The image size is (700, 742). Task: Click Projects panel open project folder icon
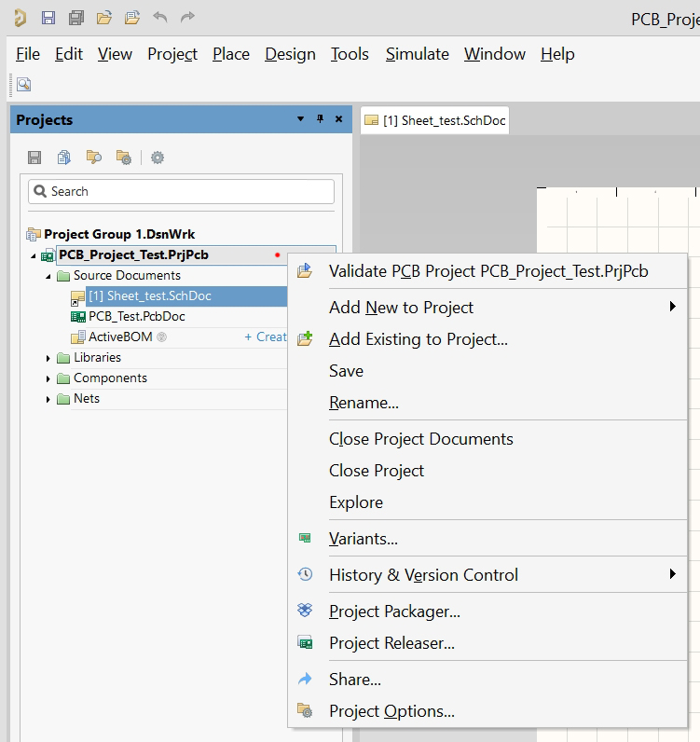pos(94,158)
